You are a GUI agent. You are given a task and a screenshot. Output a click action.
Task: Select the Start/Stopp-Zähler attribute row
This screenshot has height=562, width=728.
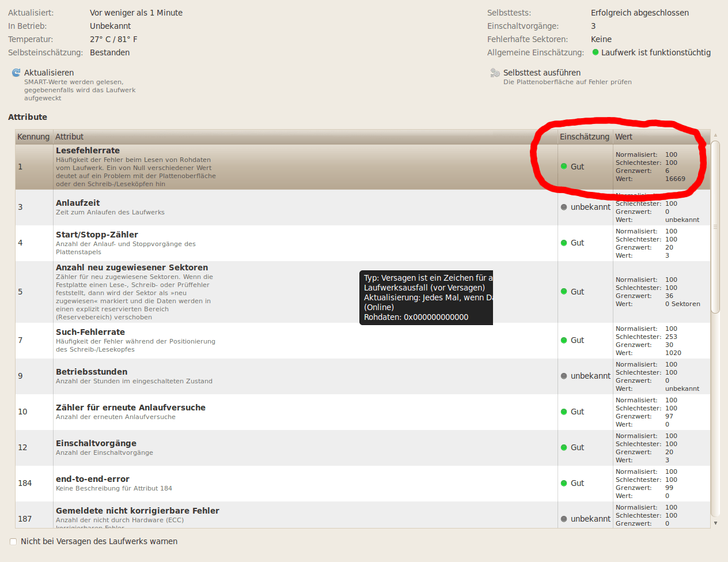pyautogui.click(x=363, y=243)
